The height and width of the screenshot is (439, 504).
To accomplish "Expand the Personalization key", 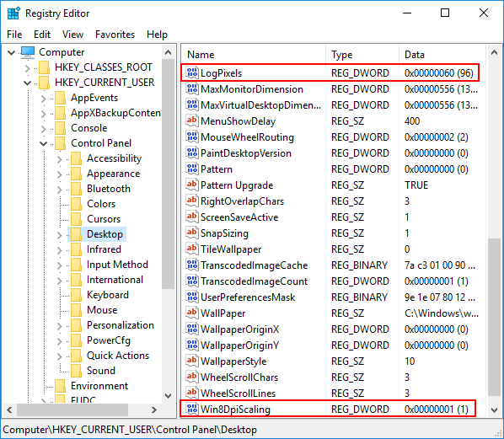I will coord(60,326).
